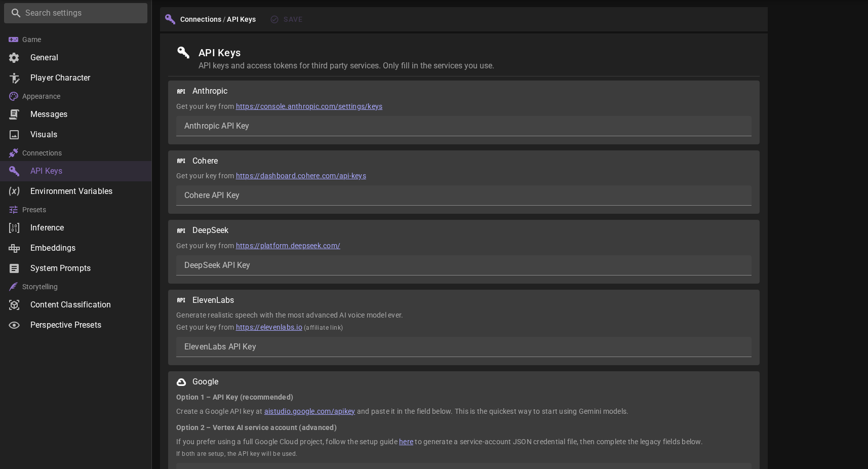
Task: Click the API Keys key icon in sidebar
Action: tap(14, 171)
